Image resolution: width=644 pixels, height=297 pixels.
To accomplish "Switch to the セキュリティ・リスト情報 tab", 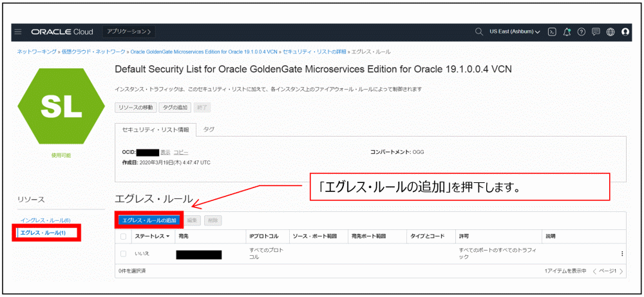I will pos(156,129).
